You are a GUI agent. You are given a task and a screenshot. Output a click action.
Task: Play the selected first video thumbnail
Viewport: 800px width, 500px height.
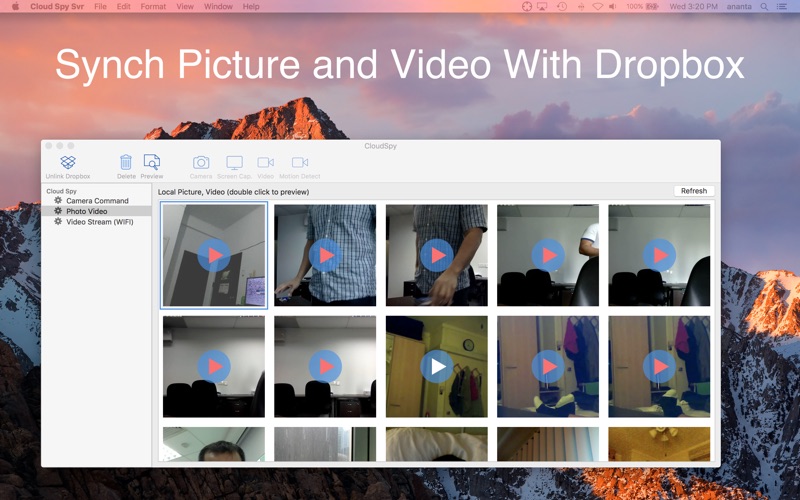tap(214, 255)
